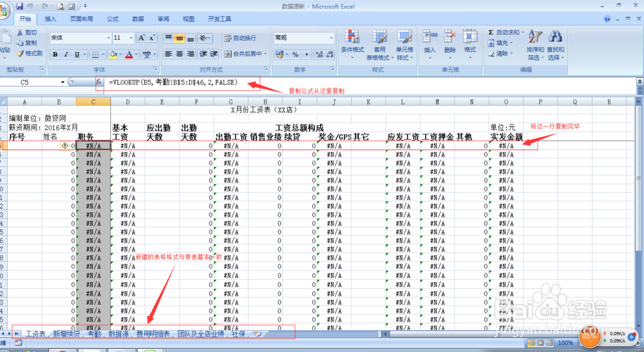Select column D header
The width and height of the screenshot is (644, 352).
pos(128,102)
